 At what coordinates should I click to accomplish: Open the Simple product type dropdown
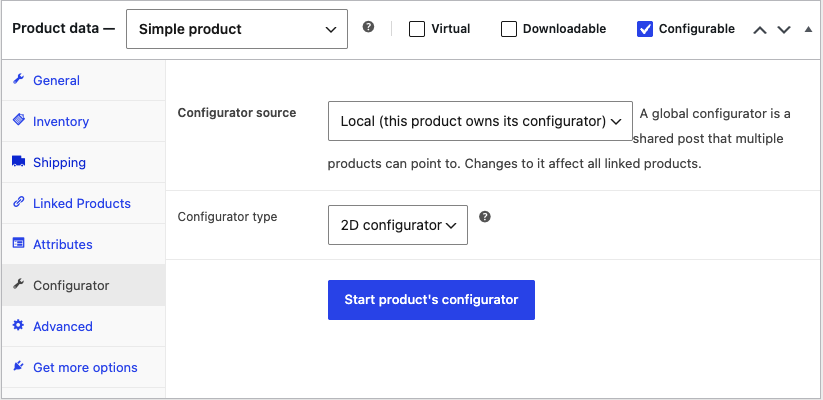237,29
